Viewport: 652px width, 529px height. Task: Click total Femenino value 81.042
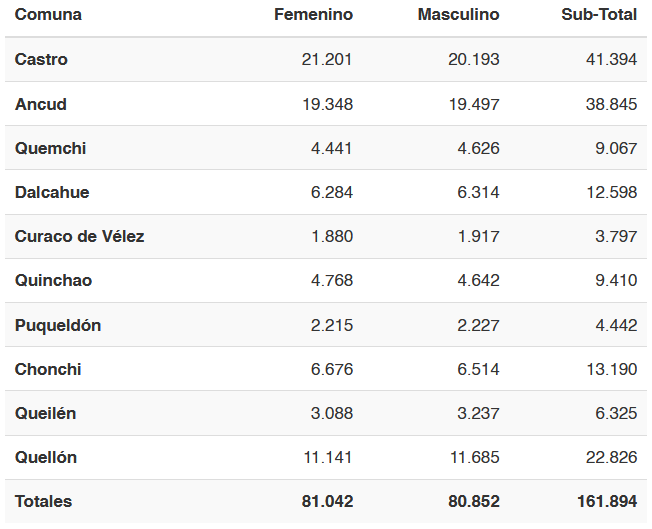click(328, 502)
